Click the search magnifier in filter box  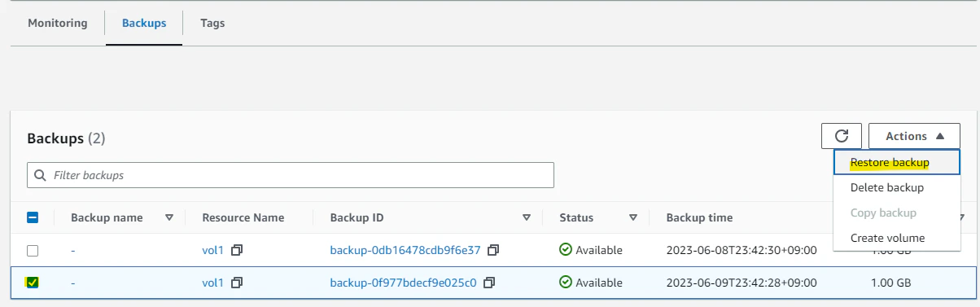coord(41,175)
